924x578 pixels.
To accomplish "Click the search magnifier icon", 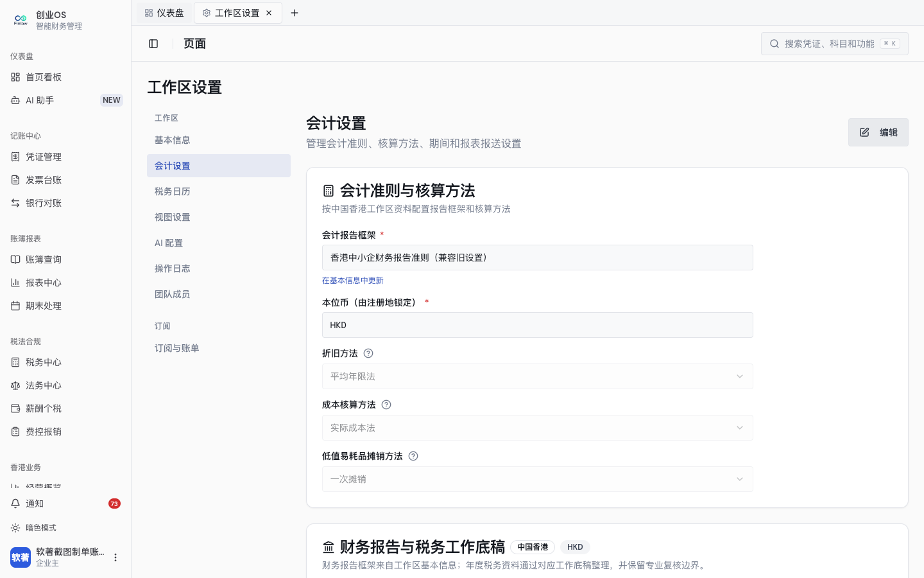I will (x=774, y=44).
